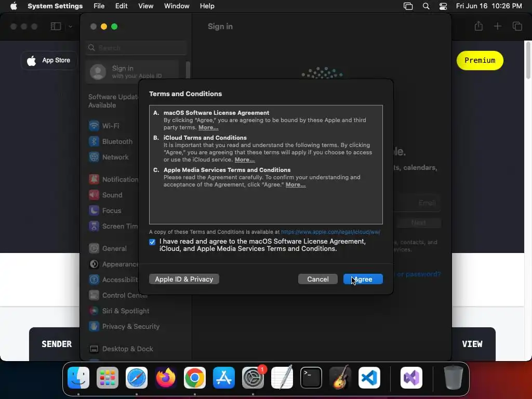Image resolution: width=532 pixels, height=399 pixels.
Task: Open Spotlight search in menu bar
Action: point(426,6)
